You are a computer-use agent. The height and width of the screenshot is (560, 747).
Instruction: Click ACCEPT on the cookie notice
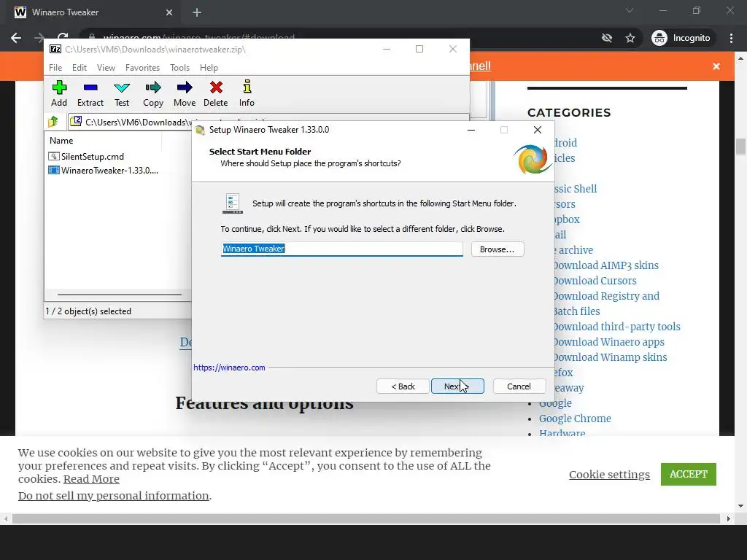coord(689,474)
